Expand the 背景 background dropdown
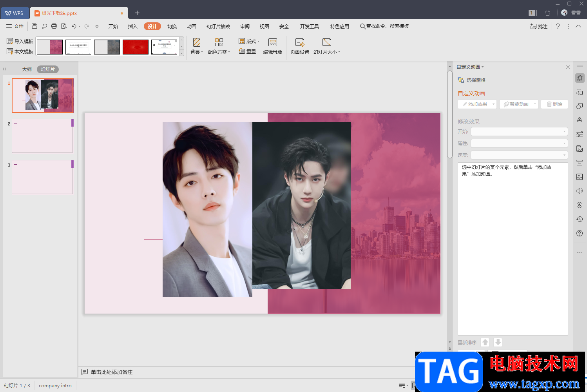The height and width of the screenshot is (392, 587). point(196,46)
